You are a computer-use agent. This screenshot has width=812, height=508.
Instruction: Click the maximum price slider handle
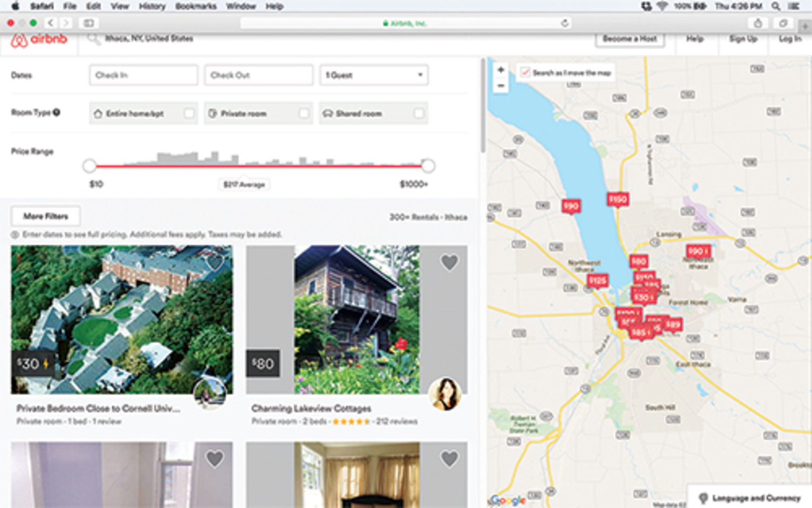[x=428, y=166]
